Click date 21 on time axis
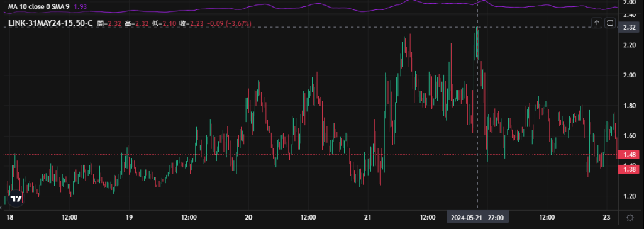This screenshot has width=644, height=229. pyautogui.click(x=367, y=217)
